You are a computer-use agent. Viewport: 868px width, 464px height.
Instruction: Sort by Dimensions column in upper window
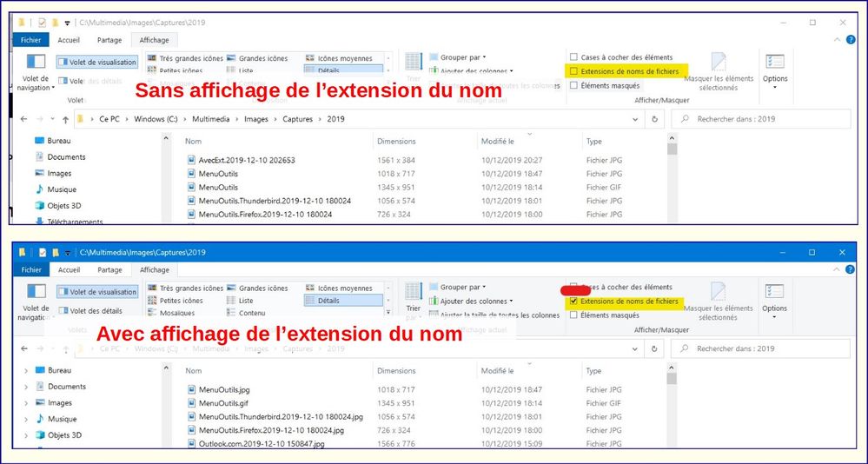(x=396, y=141)
